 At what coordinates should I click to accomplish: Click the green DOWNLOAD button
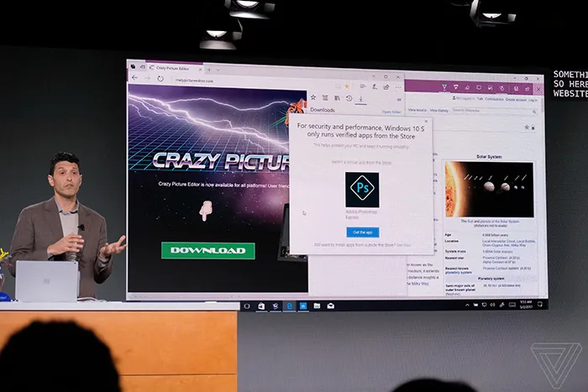(207, 250)
